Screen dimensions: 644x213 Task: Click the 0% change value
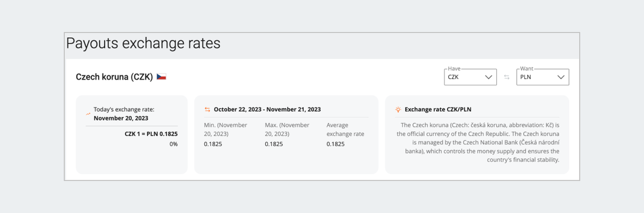173,144
